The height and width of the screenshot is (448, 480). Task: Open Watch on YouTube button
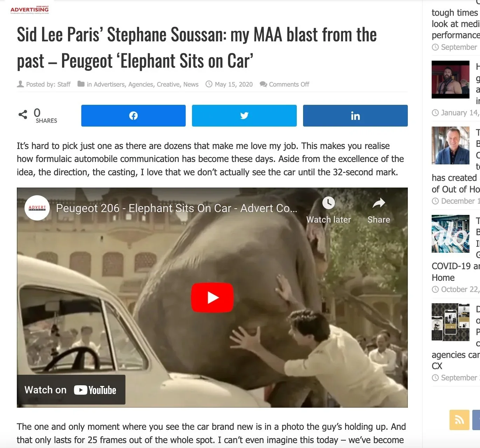(71, 390)
